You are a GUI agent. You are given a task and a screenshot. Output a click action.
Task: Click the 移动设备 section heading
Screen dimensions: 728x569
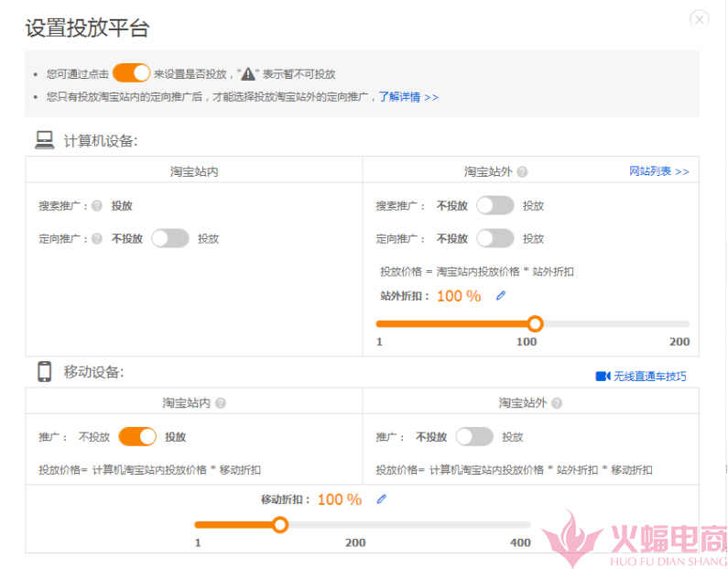93,372
